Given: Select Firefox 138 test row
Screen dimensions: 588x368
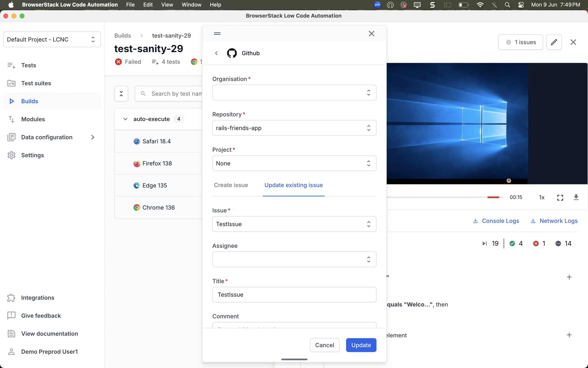Looking at the screenshot, I should 158,163.
